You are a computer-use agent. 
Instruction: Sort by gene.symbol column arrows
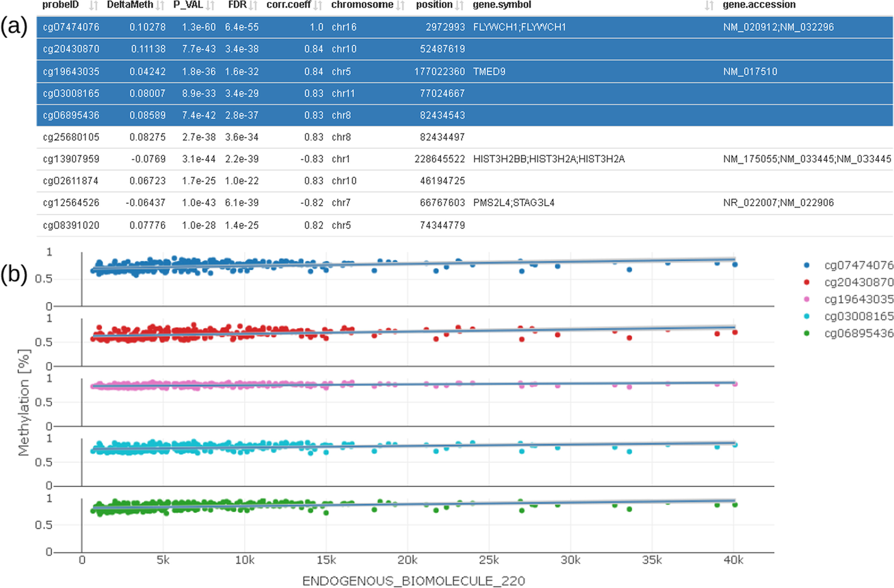pos(709,6)
